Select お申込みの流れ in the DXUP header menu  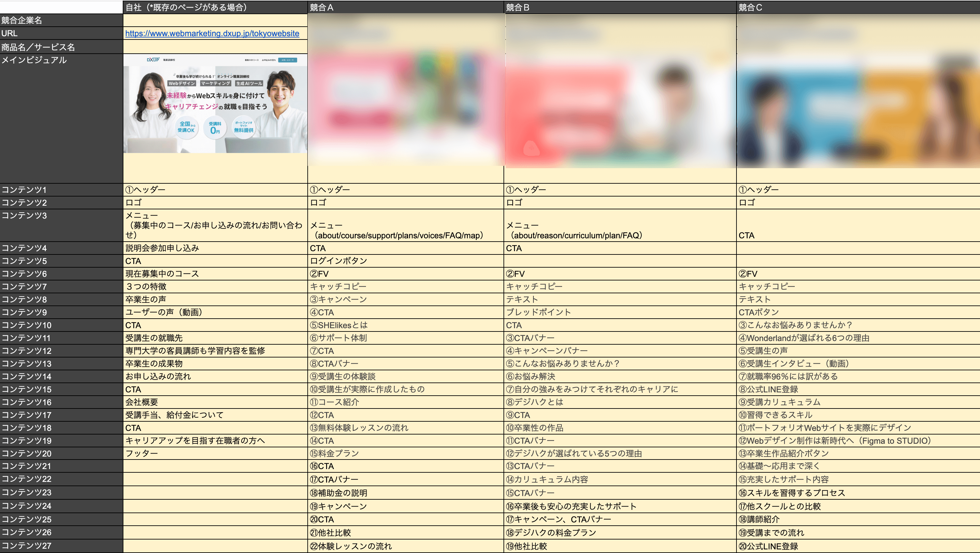(269, 60)
